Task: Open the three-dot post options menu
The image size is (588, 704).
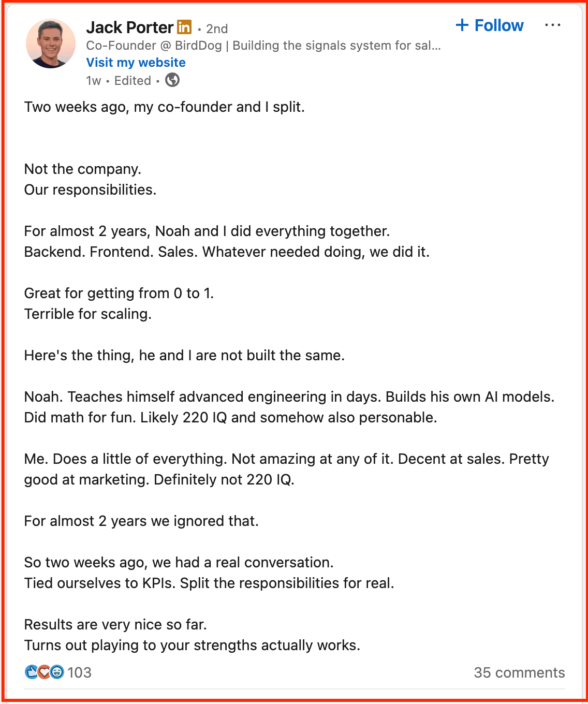Action: click(x=553, y=25)
